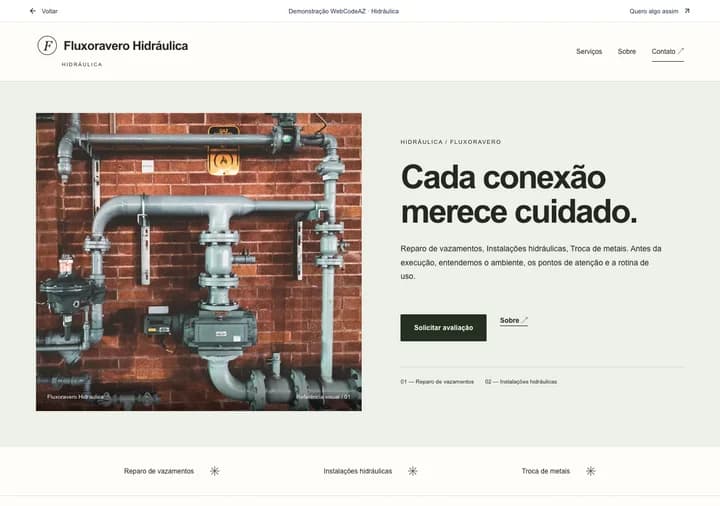
Task: Select the 01 — Reparo de vazamentos text
Action: click(x=437, y=382)
